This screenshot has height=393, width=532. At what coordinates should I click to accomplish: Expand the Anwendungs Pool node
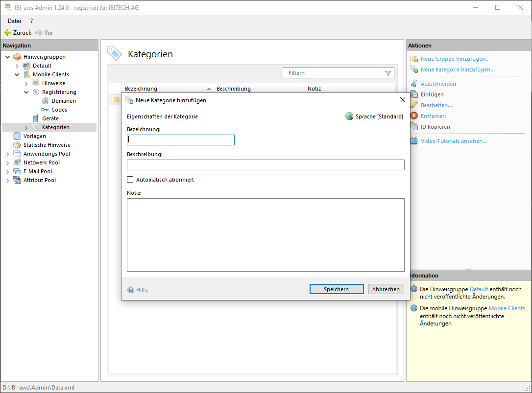point(8,154)
